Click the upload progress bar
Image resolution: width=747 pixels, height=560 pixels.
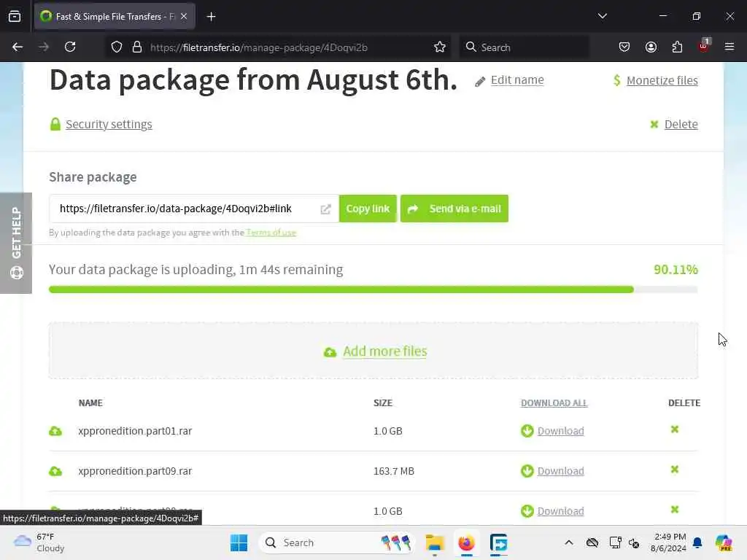tap(373, 289)
